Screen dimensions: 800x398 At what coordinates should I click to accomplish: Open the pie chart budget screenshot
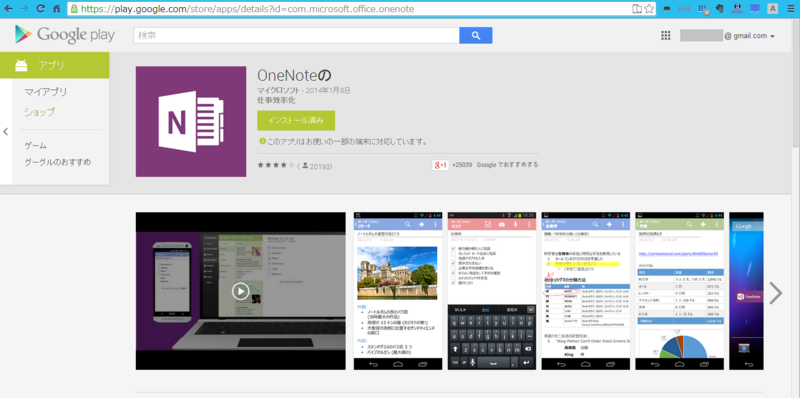point(680,291)
